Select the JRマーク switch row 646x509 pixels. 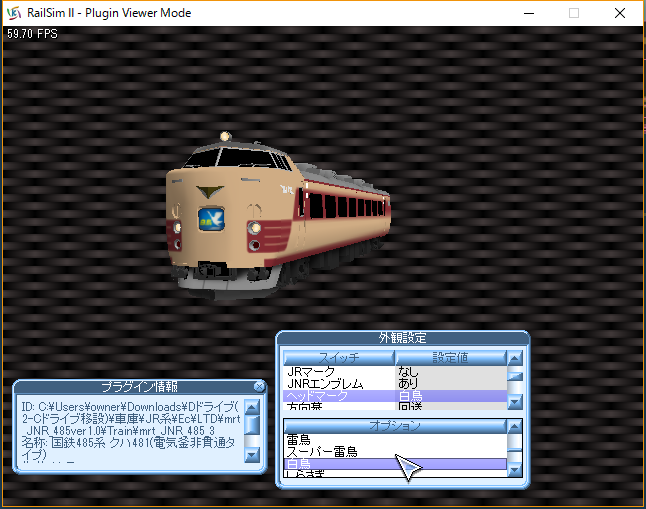(x=395, y=372)
